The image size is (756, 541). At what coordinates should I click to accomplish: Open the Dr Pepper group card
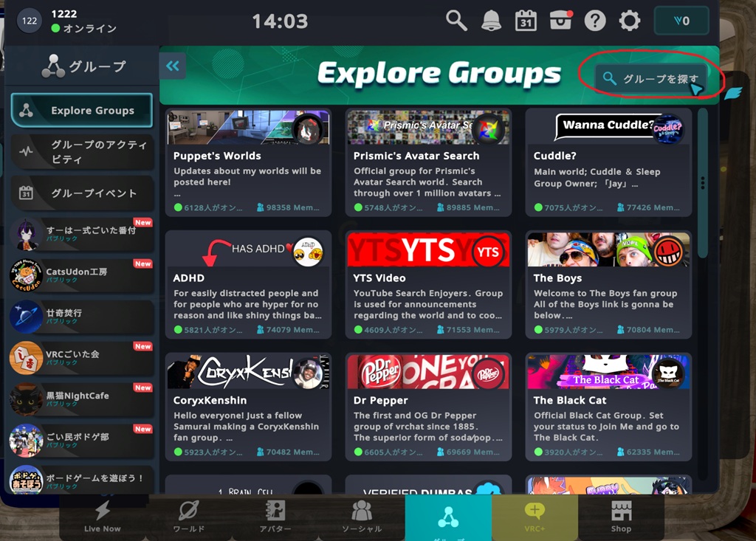click(428, 407)
